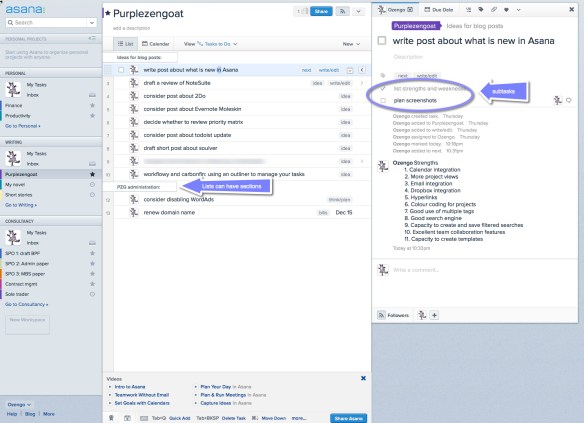Screen dimensions: 584x423
Task: Click the Ozengo assignee button in the task pane
Action: [x=395, y=10]
